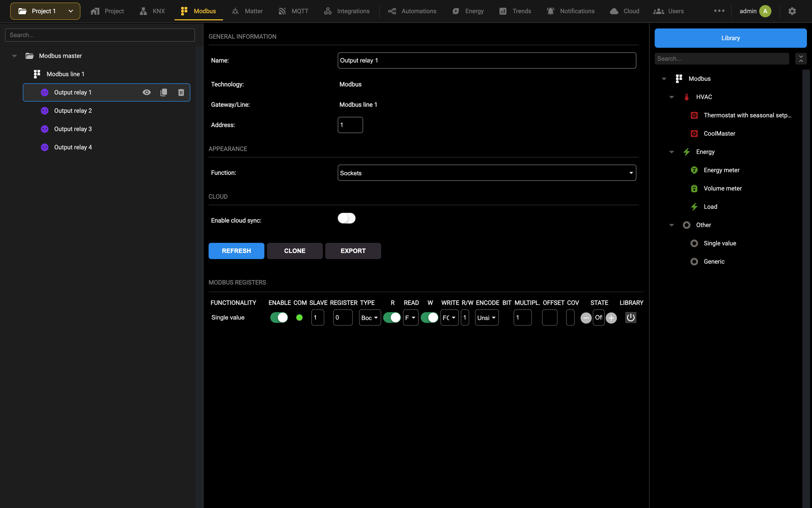
Task: Switch to the Trends tab
Action: click(x=515, y=11)
